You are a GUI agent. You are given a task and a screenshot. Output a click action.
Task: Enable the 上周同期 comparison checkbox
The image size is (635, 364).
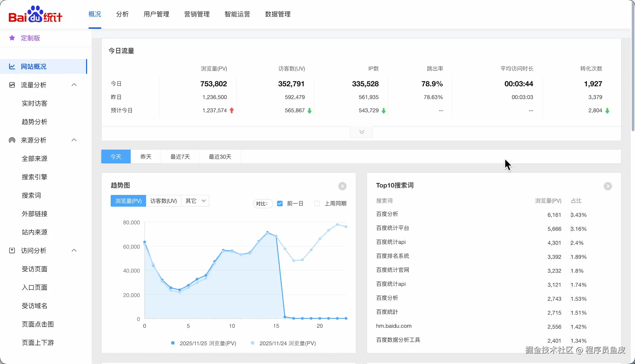(317, 204)
